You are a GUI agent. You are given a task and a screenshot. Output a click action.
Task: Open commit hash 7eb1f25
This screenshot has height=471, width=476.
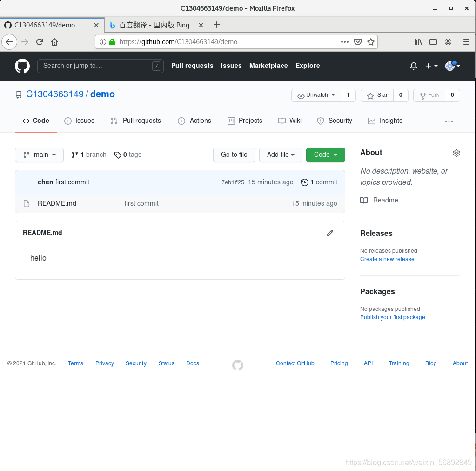(x=233, y=182)
